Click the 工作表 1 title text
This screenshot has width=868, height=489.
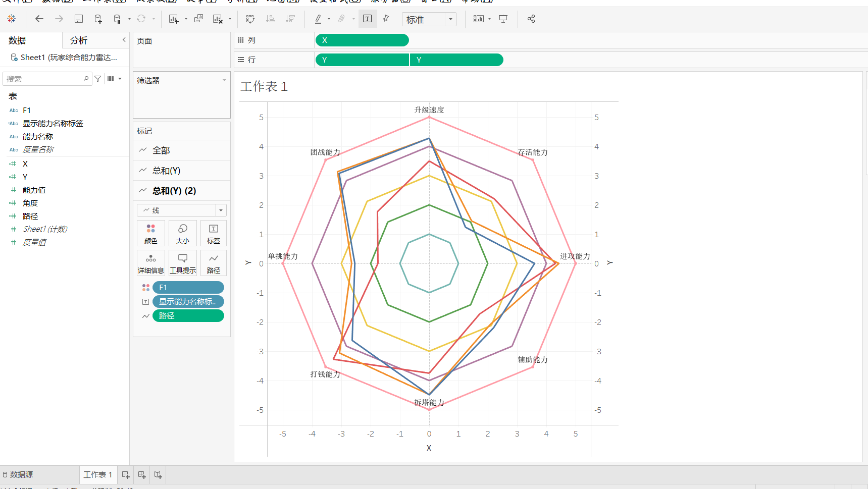coord(265,87)
